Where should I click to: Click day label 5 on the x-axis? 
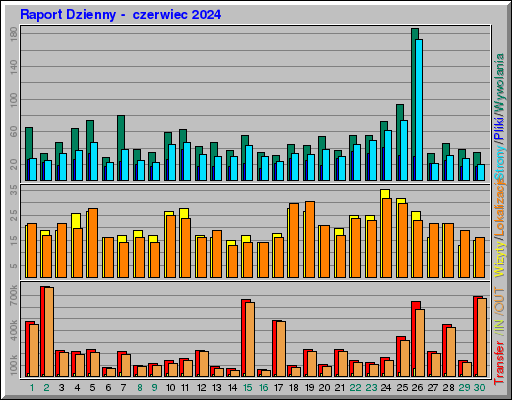point(92,388)
